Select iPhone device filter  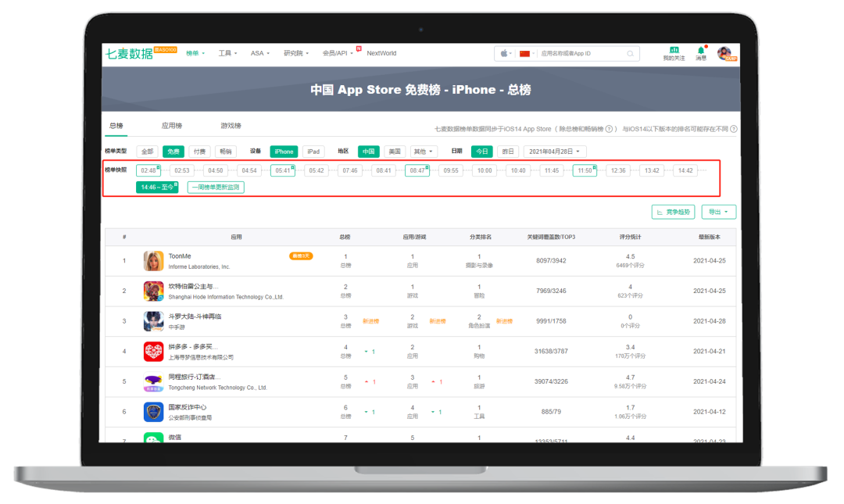point(284,152)
